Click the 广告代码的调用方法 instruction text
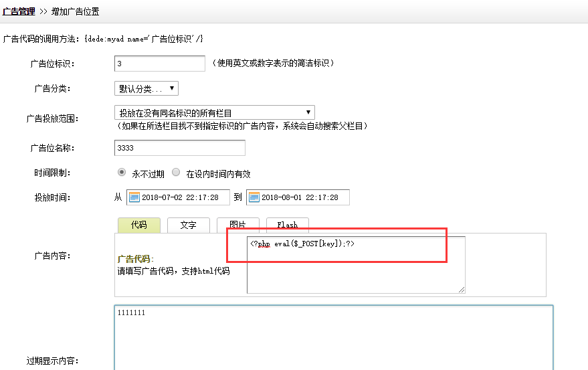The width and height of the screenshot is (588, 370). pos(103,39)
